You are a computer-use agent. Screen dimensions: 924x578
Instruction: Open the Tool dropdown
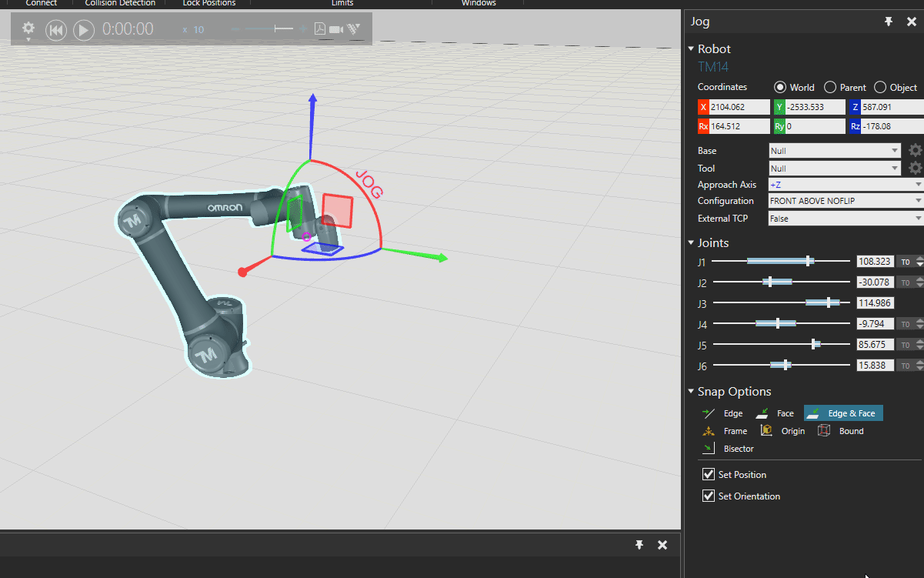tap(835, 169)
